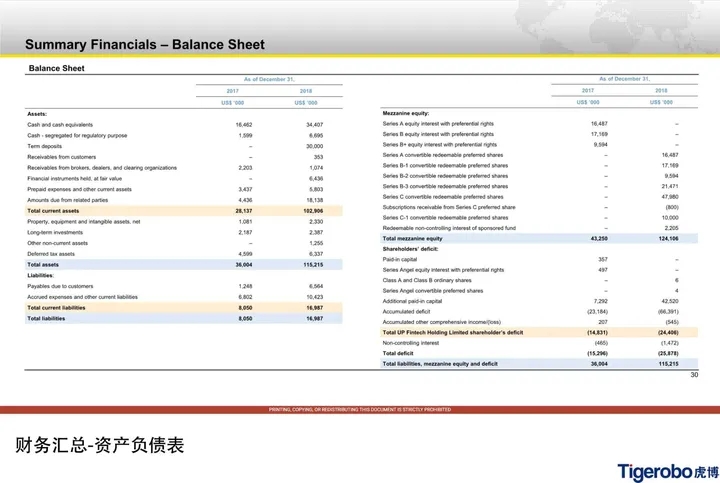This screenshot has height=483, width=720.
Task: Select the 'Total liabilities' row label
Action: pyautogui.click(x=46, y=319)
